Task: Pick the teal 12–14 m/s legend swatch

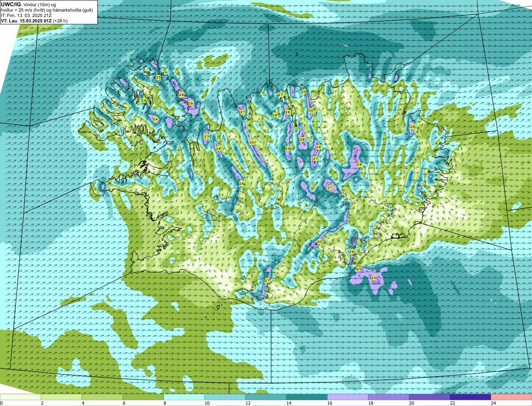Action: point(266,397)
